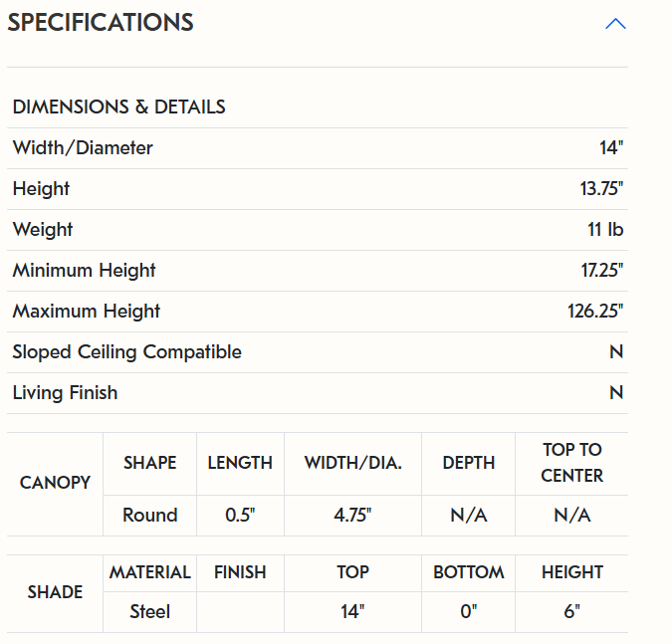
Task: Click the SHADE row header cell
Action: pos(55,592)
